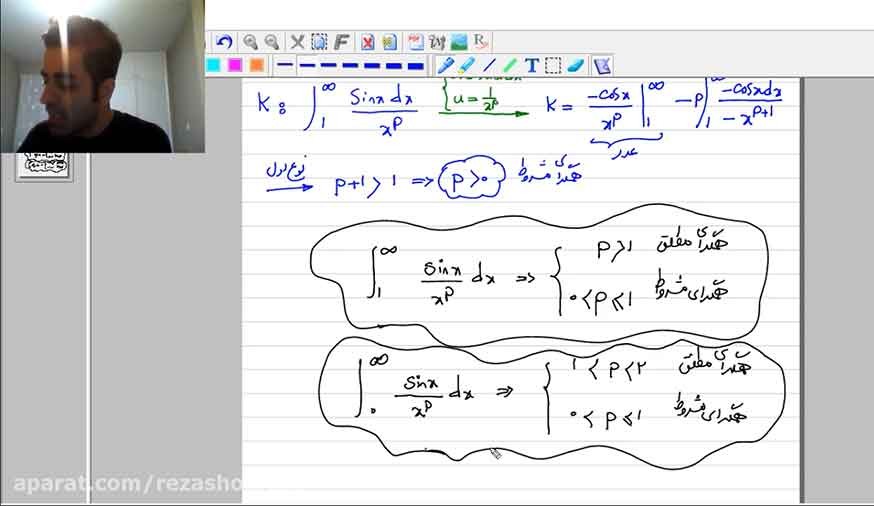Select the thickest line width

click(416, 66)
